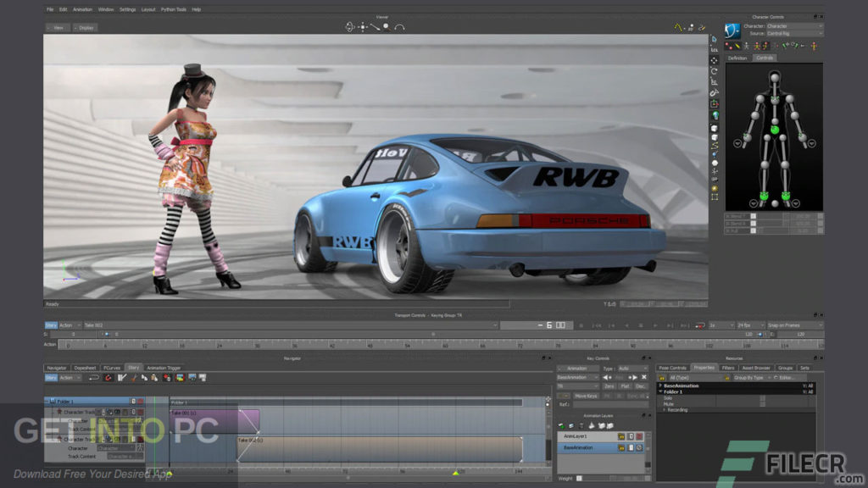Click the Story magnet snap icon
This screenshot has height=488, width=868.
[x=108, y=377]
